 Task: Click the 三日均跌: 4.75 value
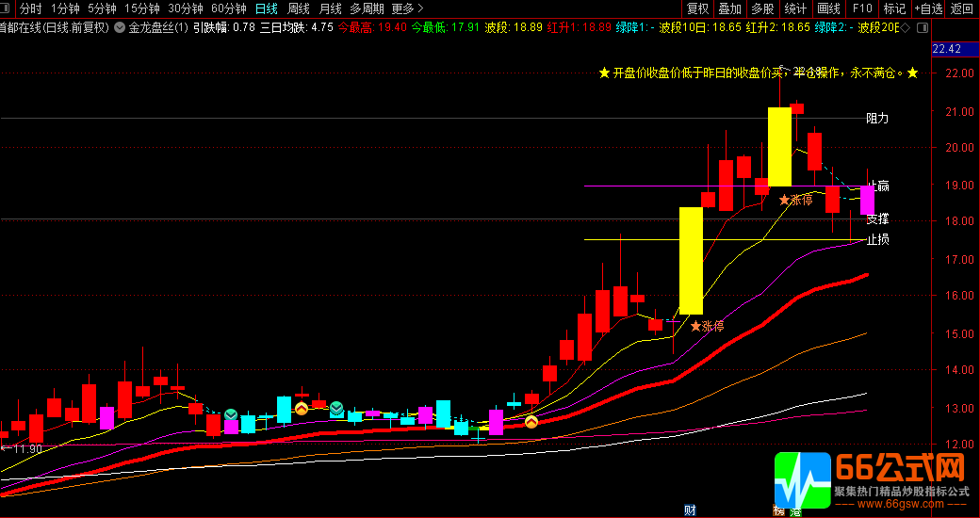[x=296, y=27]
